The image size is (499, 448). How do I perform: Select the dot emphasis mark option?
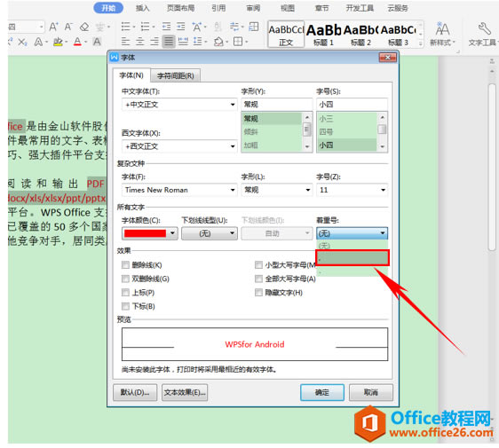pos(352,258)
